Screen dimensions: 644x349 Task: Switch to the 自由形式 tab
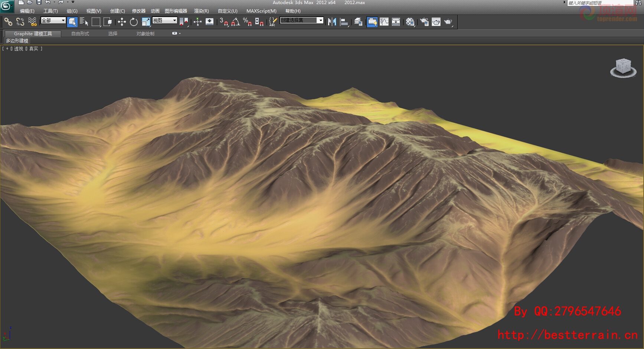click(x=80, y=33)
